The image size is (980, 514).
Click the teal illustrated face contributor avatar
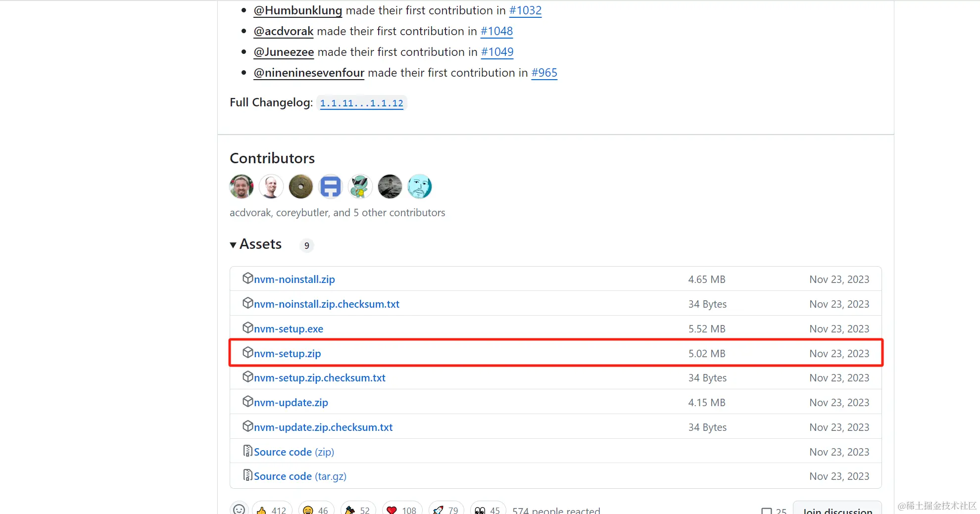pos(420,187)
